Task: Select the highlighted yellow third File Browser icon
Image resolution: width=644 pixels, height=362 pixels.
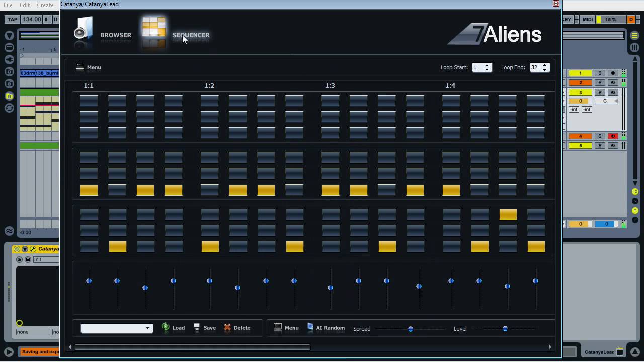Action: (9, 96)
